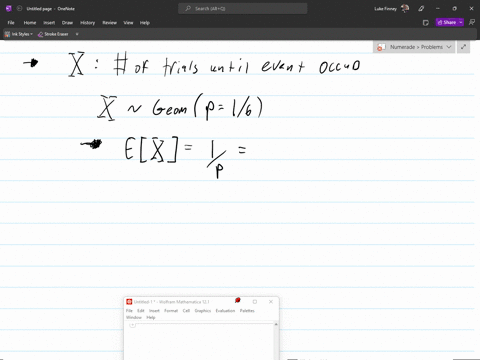Screen dimensions: 480x360
Task: Minimize the OneNote window
Action: tap(438, 9)
